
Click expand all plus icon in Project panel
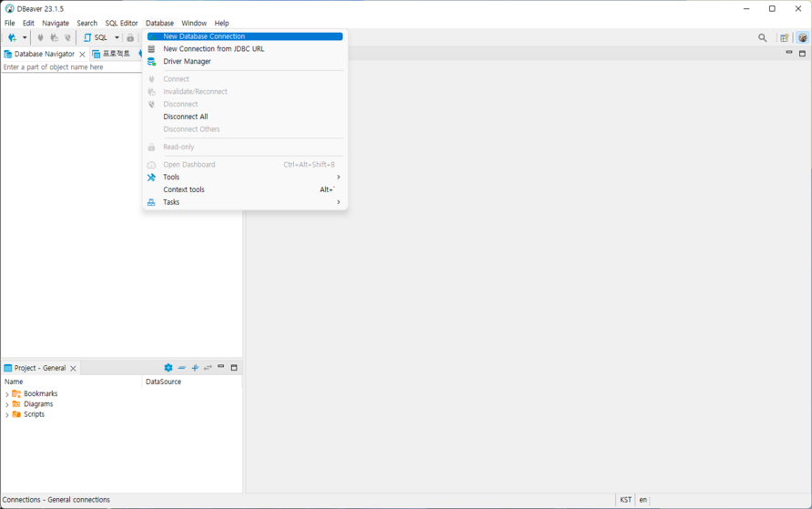coord(195,368)
